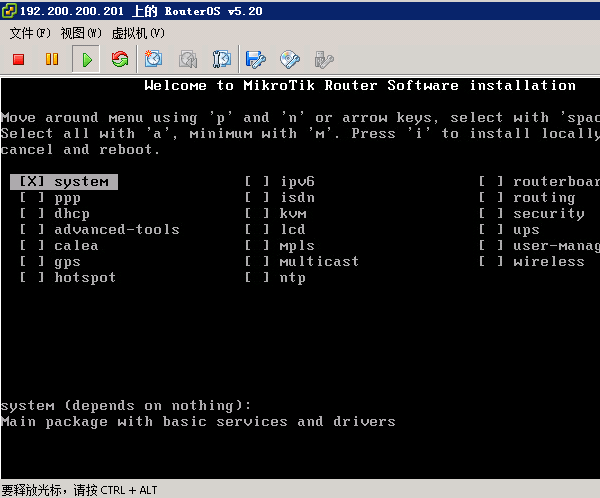Open Snapshot Manager wrench-clock icon
Image resolution: width=600 pixels, height=498 pixels.
[x=222, y=59]
